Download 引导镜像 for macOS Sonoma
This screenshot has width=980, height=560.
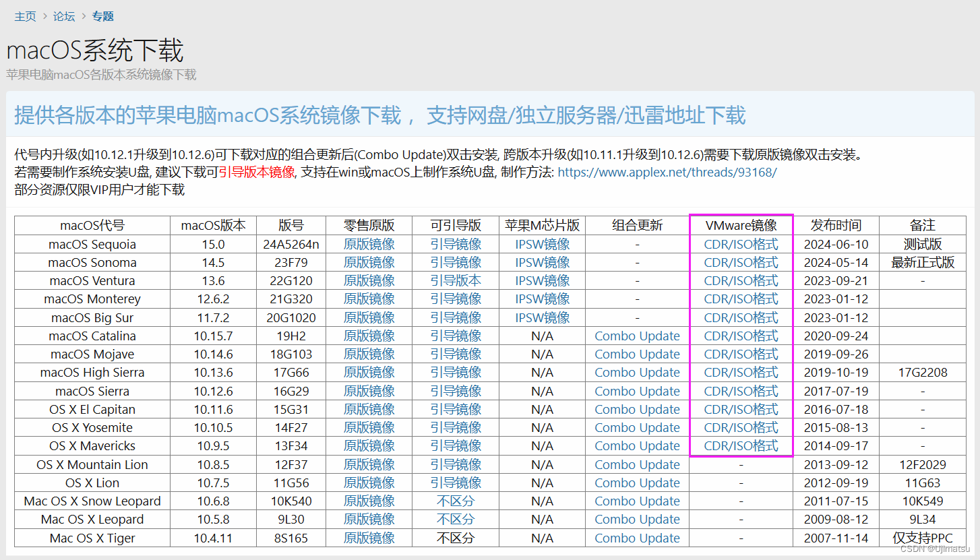click(x=456, y=262)
